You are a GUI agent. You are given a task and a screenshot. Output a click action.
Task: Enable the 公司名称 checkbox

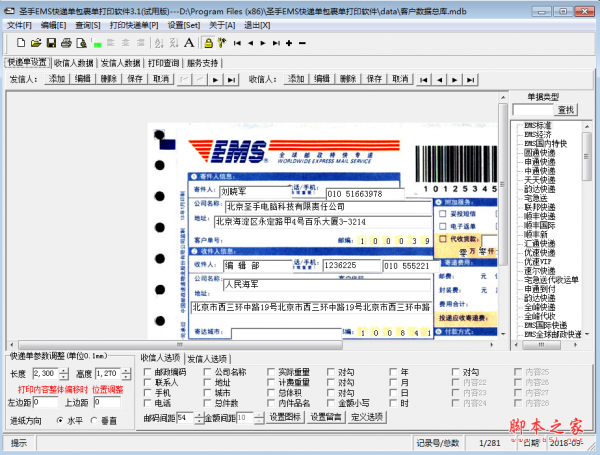coord(207,372)
